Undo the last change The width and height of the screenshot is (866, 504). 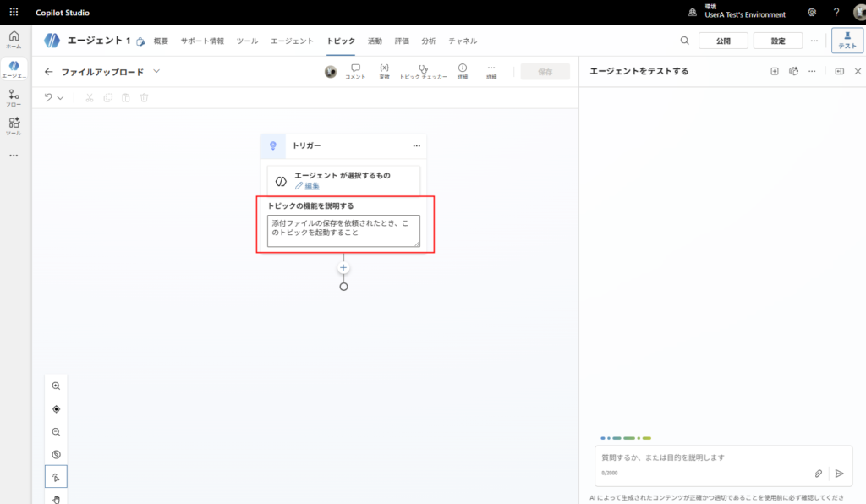coord(47,97)
